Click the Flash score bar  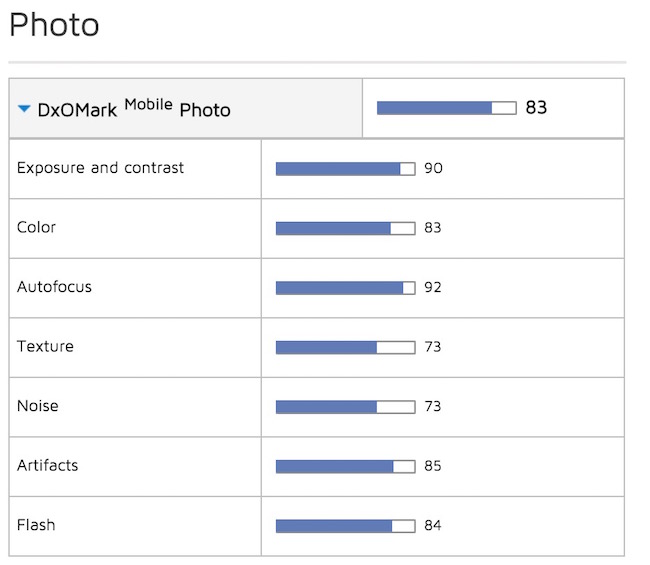click(345, 526)
